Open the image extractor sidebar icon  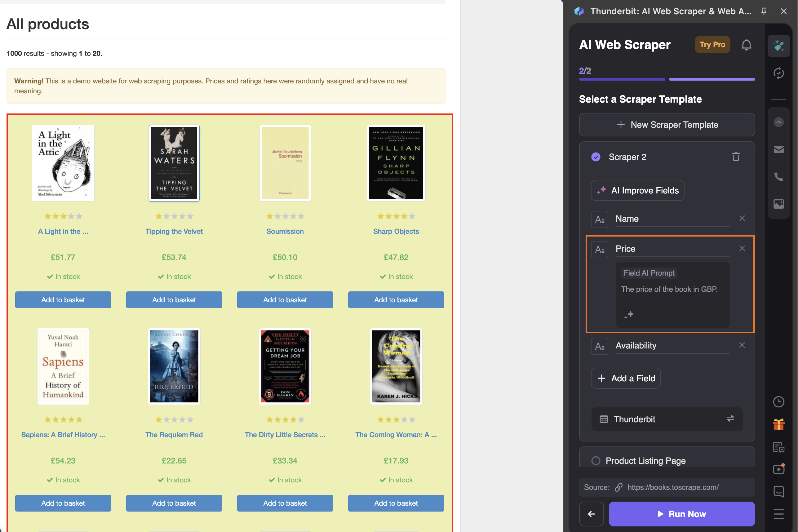tap(778, 204)
